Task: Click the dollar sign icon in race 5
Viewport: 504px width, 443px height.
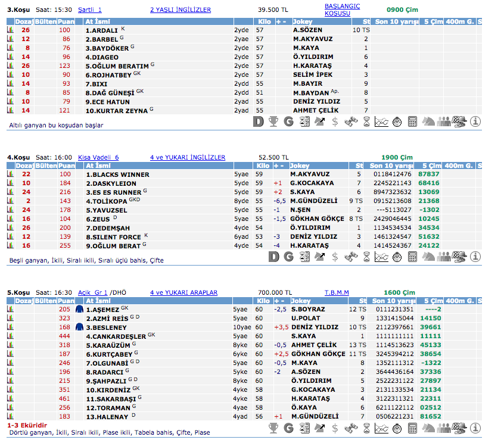Action: pos(335,428)
